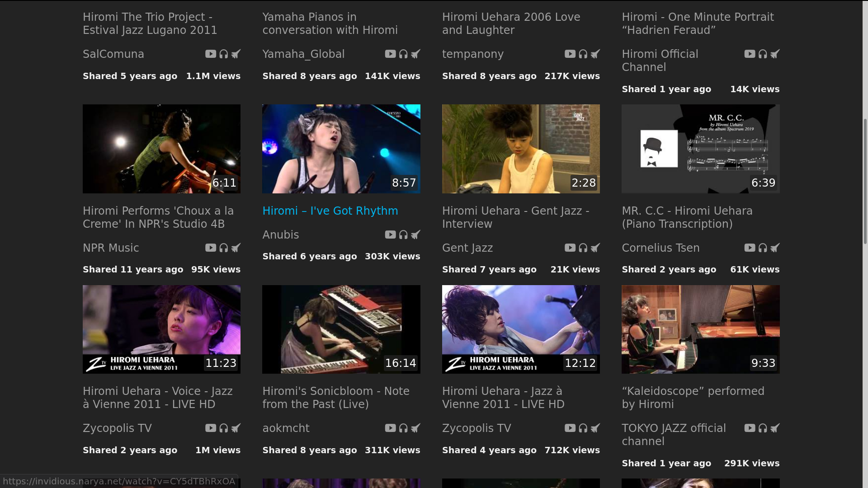868x488 pixels.
Task: Click the 'Choux a la Creme' video thumbnail
Action: [161, 149]
